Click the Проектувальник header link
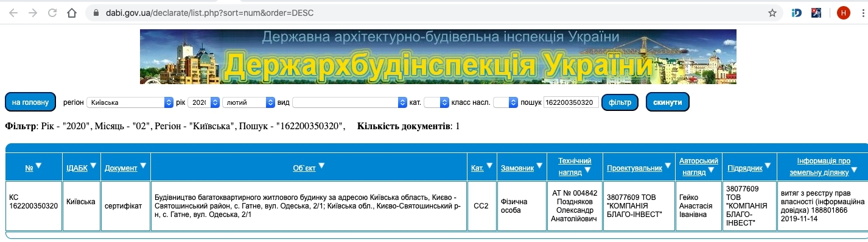 pos(634,168)
